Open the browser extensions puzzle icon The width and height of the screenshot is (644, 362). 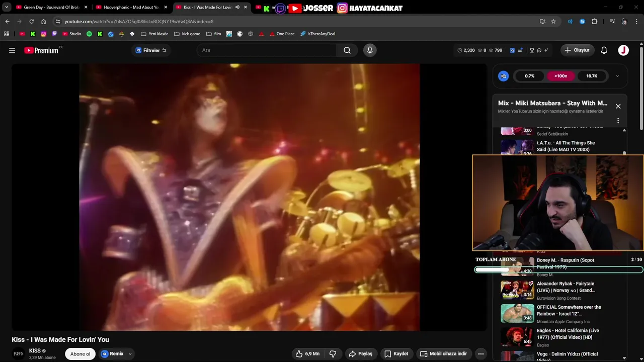pos(595,22)
